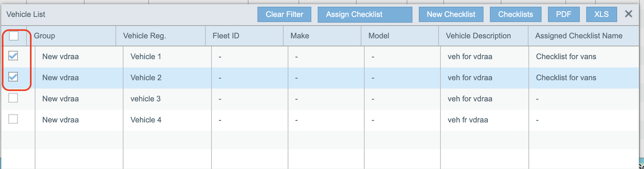This screenshot has height=169, width=644.
Task: Click the Fleet ID column header
Action: tap(226, 36)
